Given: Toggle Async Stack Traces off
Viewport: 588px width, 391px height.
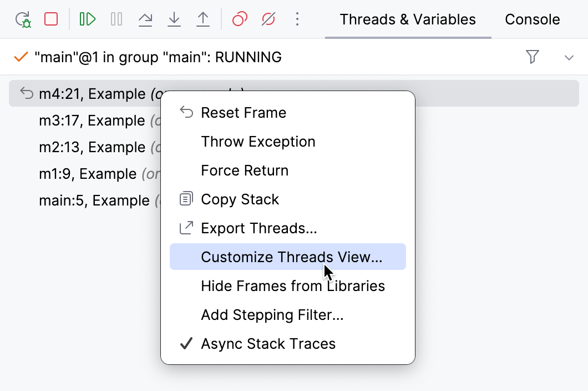Looking at the screenshot, I should pos(268,344).
